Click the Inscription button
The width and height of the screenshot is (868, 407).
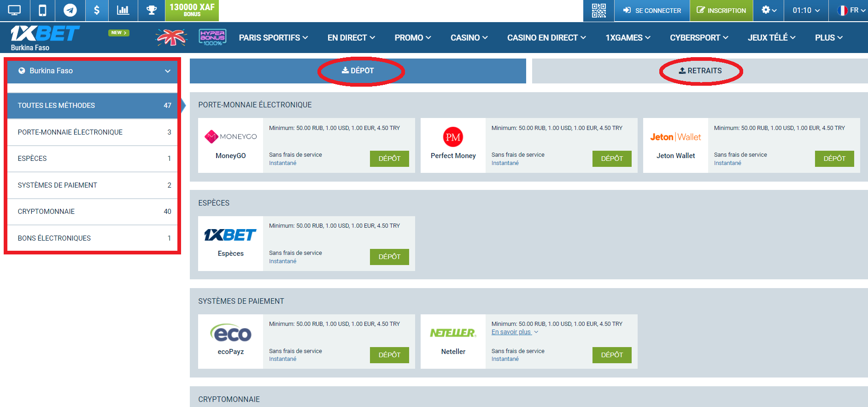[721, 10]
